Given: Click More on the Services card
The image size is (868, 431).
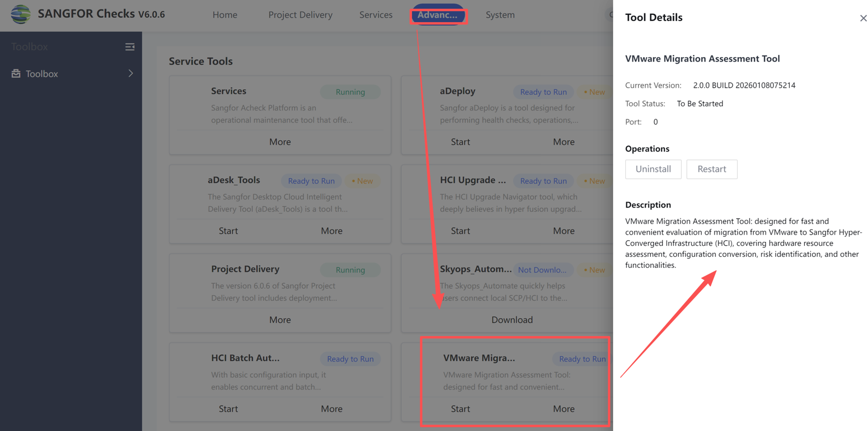Looking at the screenshot, I should (x=280, y=142).
